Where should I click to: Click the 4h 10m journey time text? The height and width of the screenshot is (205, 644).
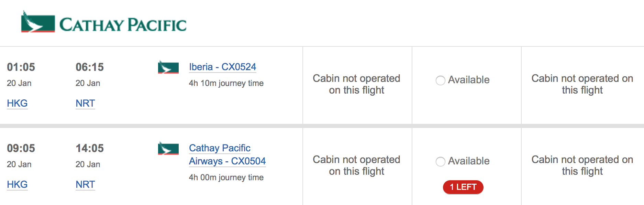tap(226, 83)
